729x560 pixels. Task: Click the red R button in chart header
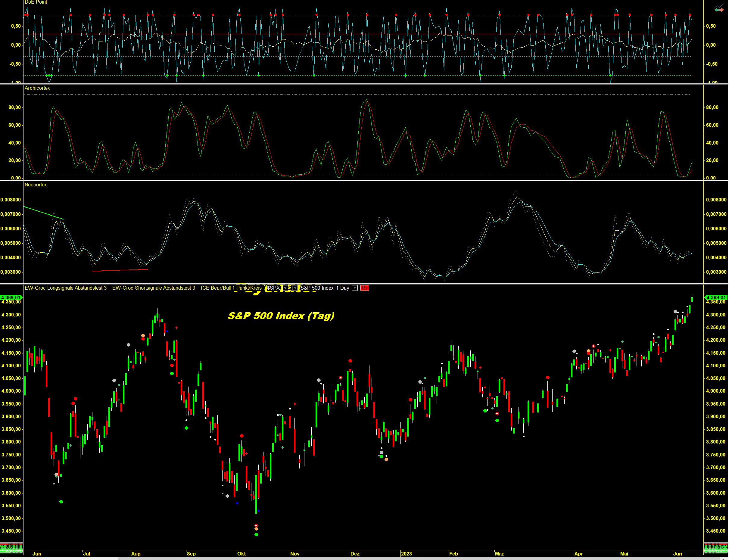tap(364, 288)
